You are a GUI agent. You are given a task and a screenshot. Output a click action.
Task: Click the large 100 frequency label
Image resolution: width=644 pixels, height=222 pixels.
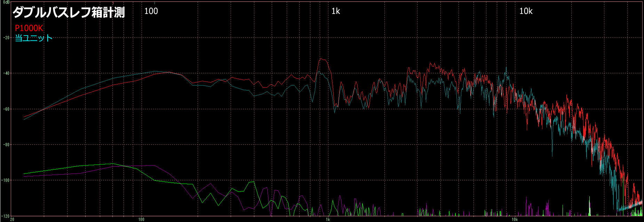click(x=151, y=11)
